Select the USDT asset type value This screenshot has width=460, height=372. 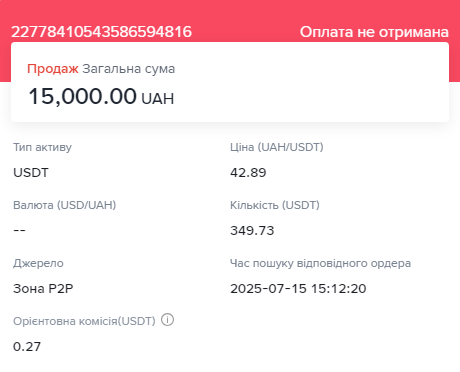pyautogui.click(x=31, y=173)
